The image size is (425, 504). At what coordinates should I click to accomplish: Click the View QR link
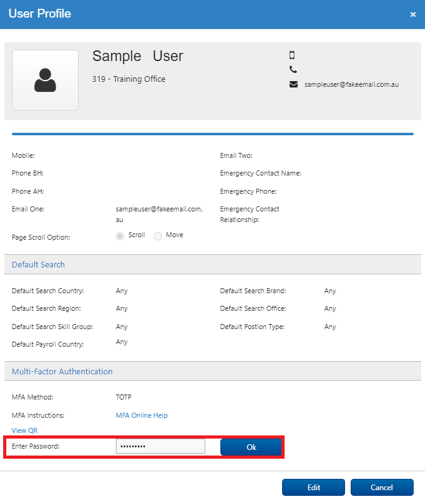(x=25, y=430)
